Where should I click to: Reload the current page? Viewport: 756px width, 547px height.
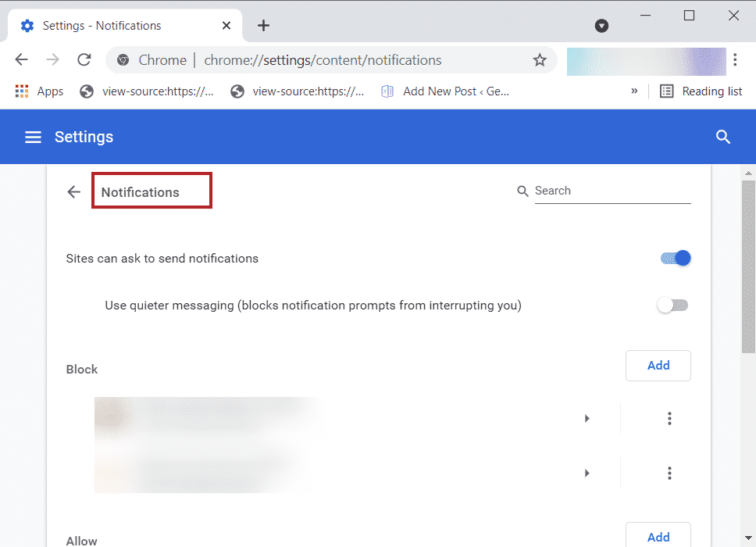[84, 59]
